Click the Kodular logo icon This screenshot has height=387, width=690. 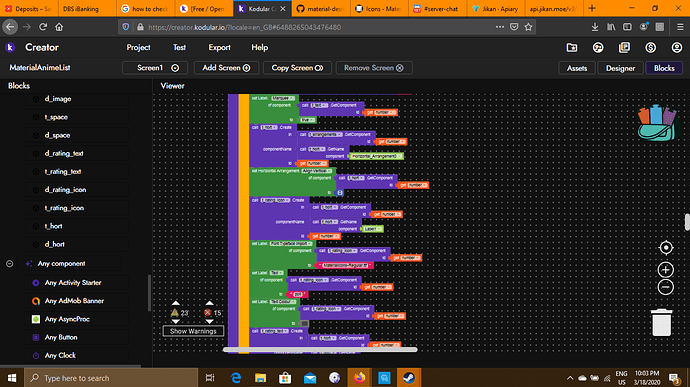click(10, 47)
